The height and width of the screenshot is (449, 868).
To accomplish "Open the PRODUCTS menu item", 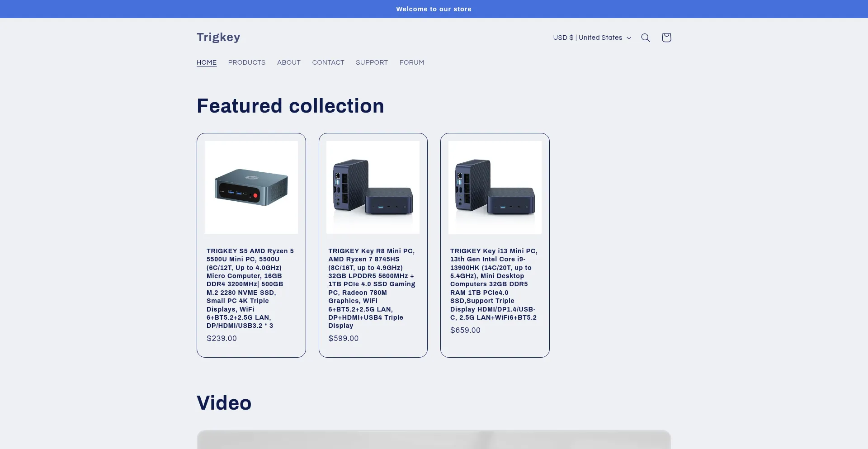I will [x=247, y=62].
